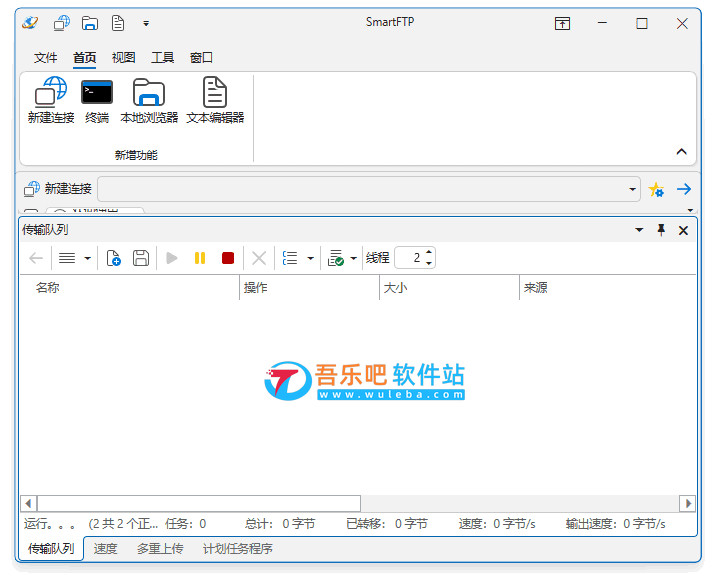The image size is (716, 584).
Task: Click horizontal scrollbar right arrow
Action: coord(688,504)
